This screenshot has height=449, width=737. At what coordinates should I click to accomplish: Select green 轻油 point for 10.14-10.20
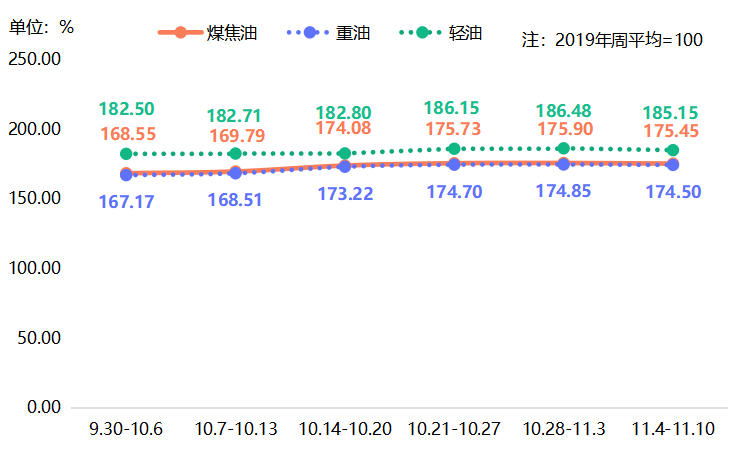345,153
